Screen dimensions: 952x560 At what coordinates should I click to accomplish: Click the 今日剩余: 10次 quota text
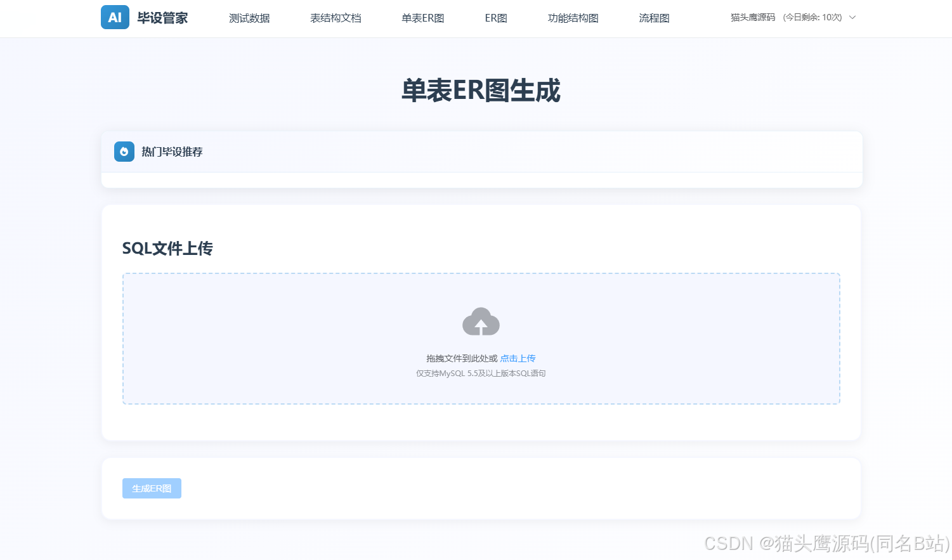[x=812, y=18]
